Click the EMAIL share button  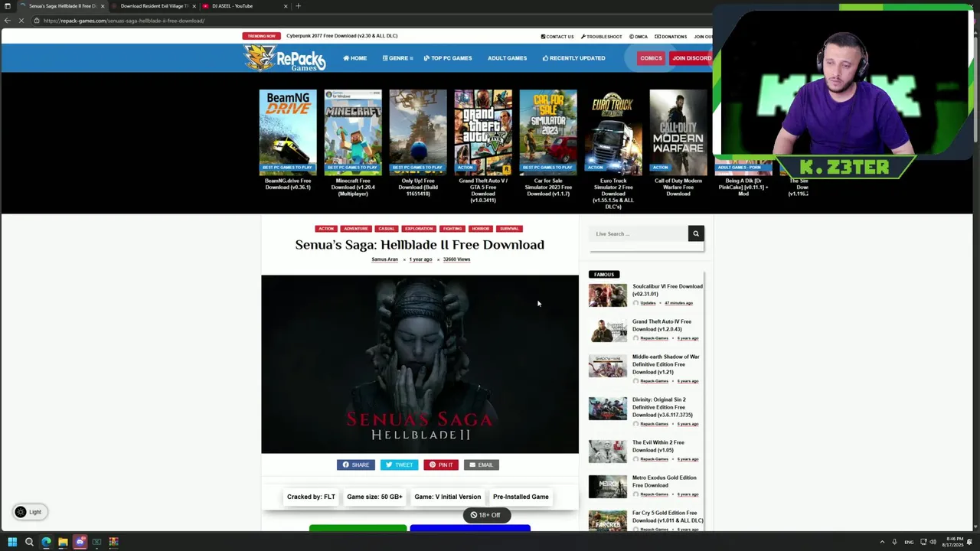[482, 465]
